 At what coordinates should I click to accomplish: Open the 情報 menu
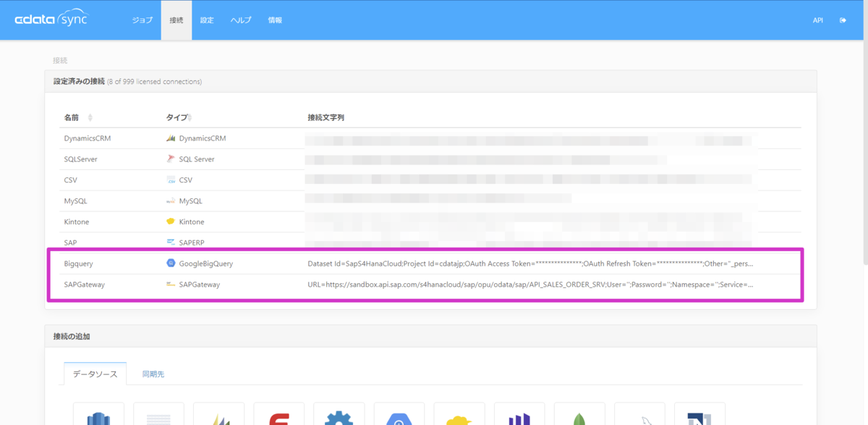[x=275, y=20]
